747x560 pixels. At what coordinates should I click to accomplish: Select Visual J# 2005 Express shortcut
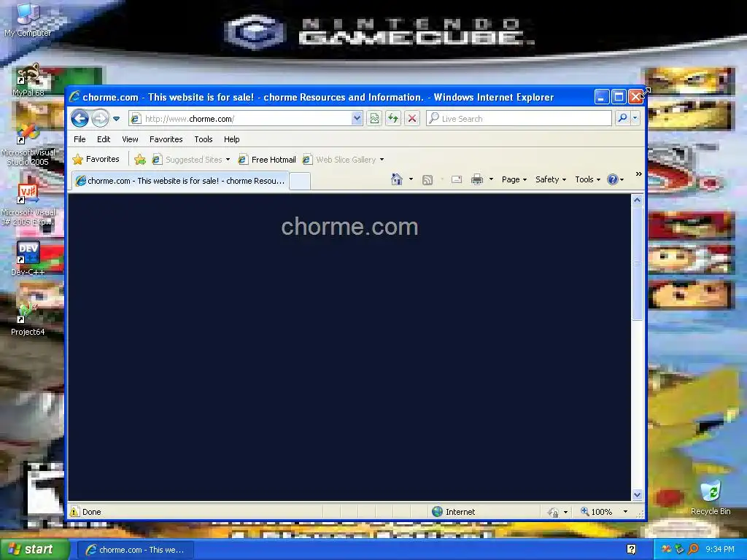[28, 205]
